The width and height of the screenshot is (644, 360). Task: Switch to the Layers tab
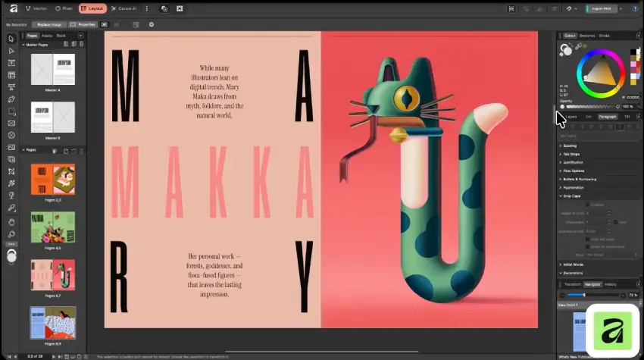[x=571, y=117]
